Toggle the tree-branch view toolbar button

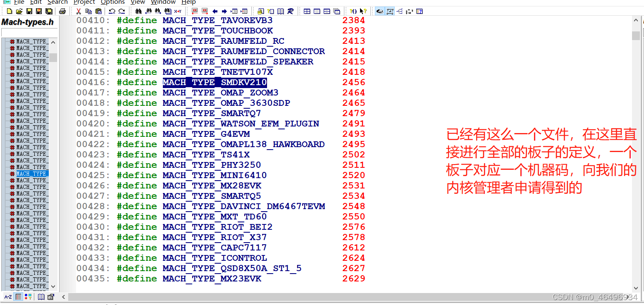(399, 11)
